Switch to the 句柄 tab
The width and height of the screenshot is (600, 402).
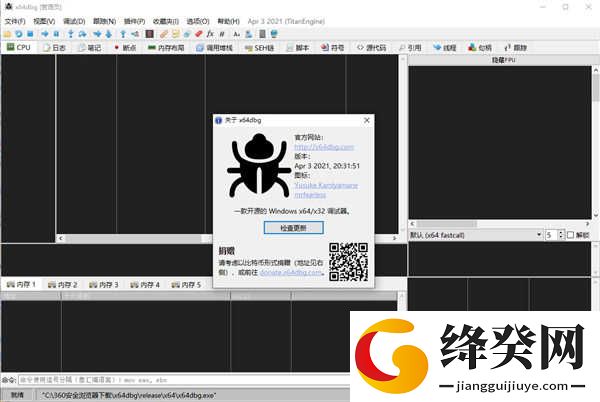tap(480, 48)
